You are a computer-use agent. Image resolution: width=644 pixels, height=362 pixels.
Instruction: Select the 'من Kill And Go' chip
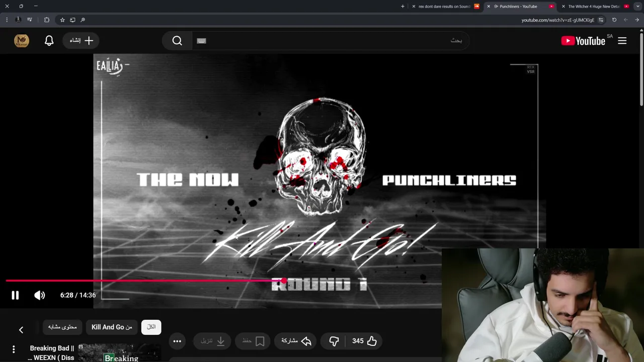112,327
